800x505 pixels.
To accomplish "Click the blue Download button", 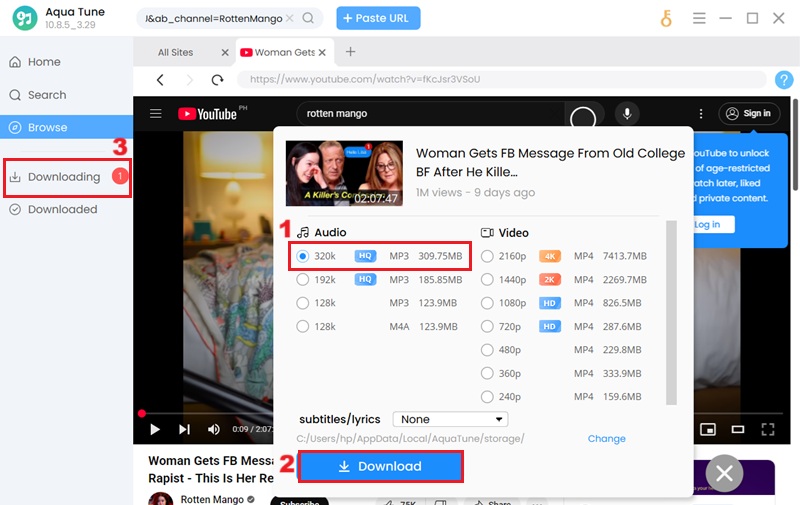I will coord(380,467).
